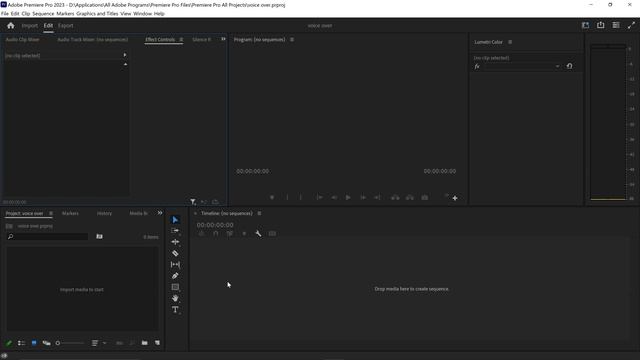
Task: Open the Timeline panel menu
Action: tap(259, 213)
